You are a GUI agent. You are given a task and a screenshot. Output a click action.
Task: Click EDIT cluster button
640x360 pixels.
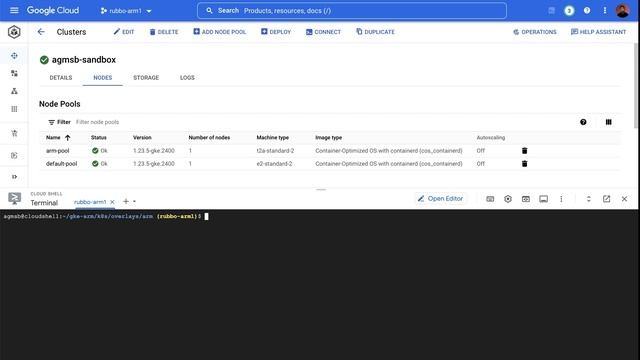pos(124,32)
